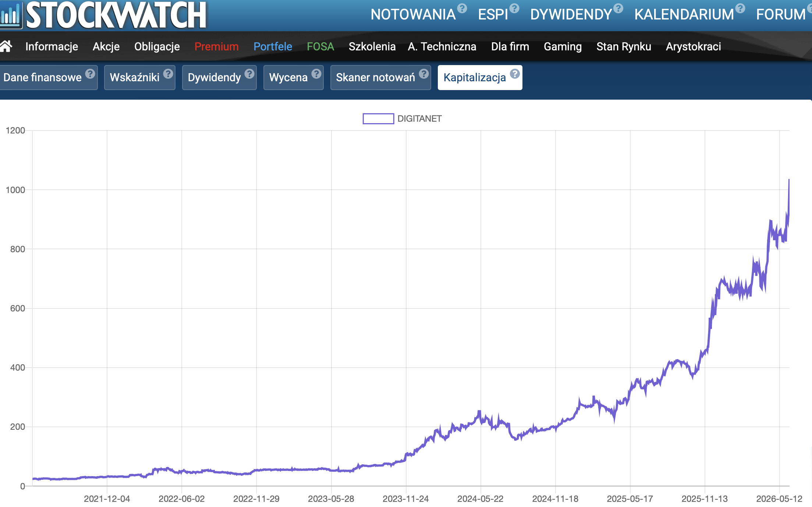Open help icon next to ESPI
The image size is (812, 507).
[514, 8]
